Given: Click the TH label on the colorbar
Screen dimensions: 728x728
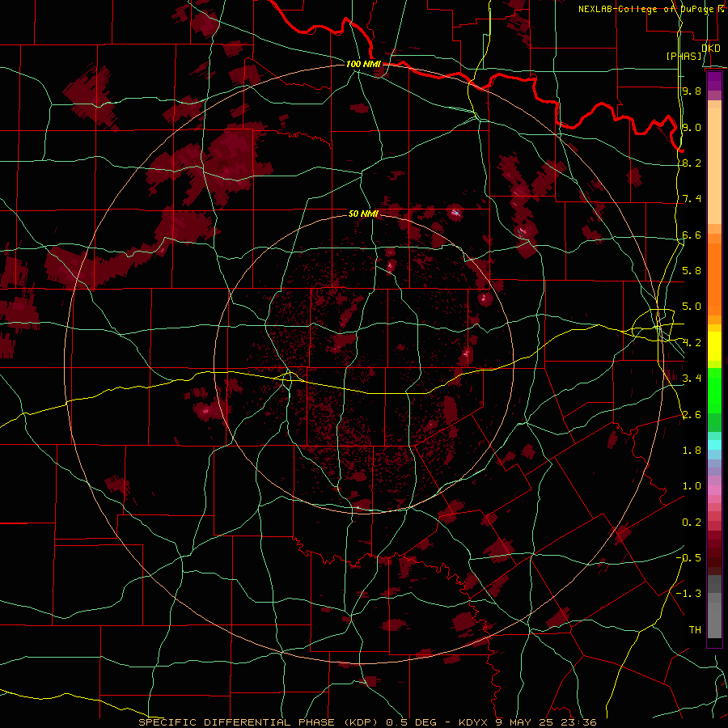Looking at the screenshot, I should 695,630.
